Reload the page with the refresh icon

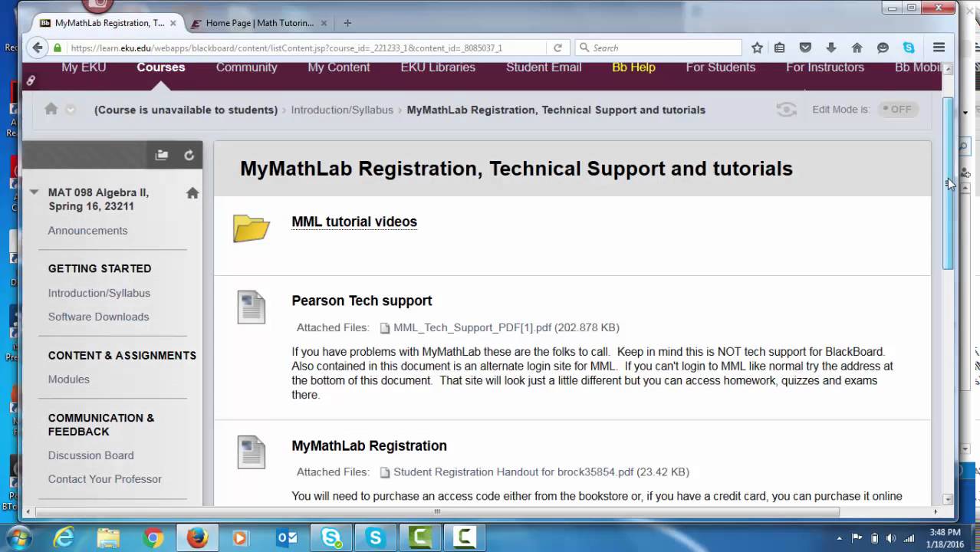click(557, 48)
